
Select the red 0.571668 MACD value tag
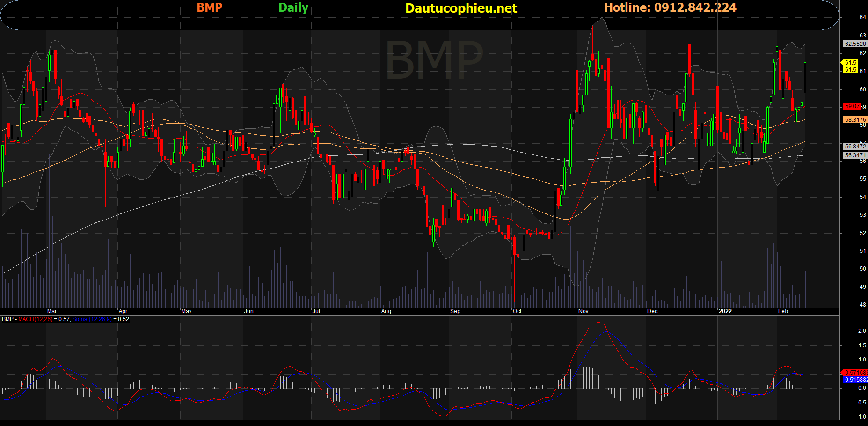(x=855, y=373)
